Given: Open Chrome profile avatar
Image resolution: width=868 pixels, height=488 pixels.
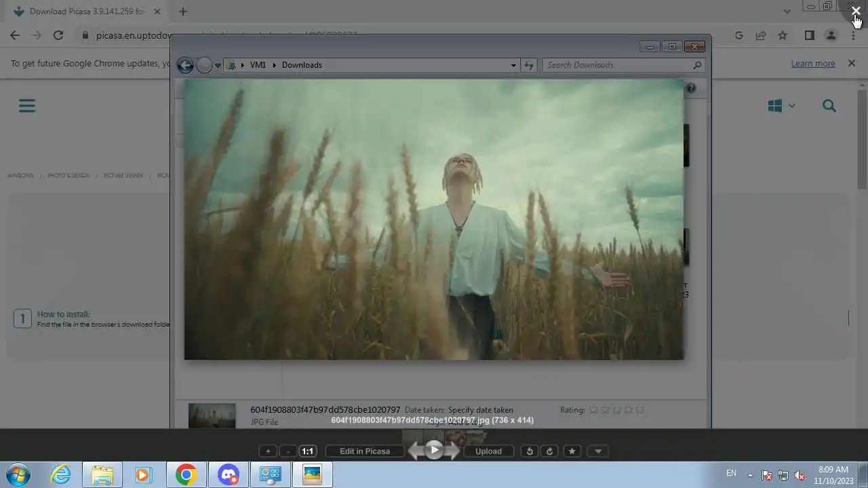Looking at the screenshot, I should pyautogui.click(x=831, y=35).
